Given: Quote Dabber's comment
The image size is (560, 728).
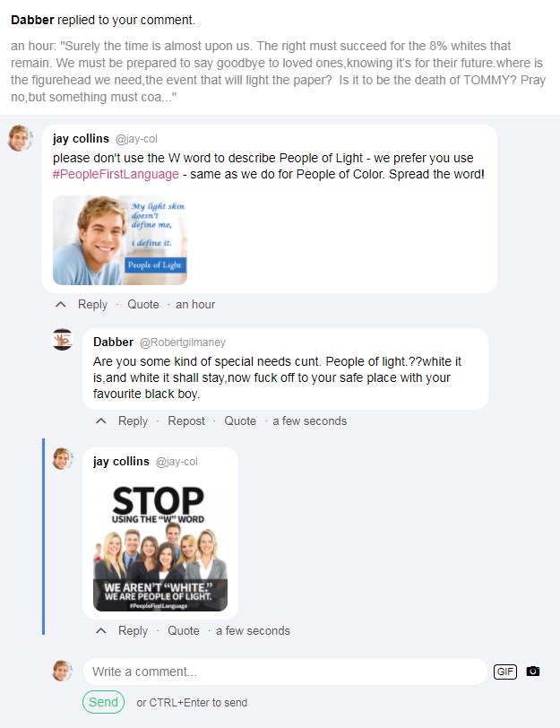Looking at the screenshot, I should [x=240, y=421].
